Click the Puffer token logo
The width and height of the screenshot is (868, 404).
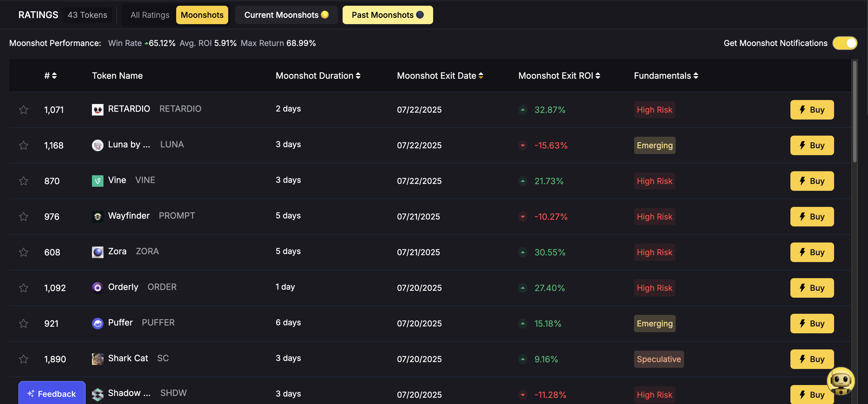pyautogui.click(x=97, y=324)
